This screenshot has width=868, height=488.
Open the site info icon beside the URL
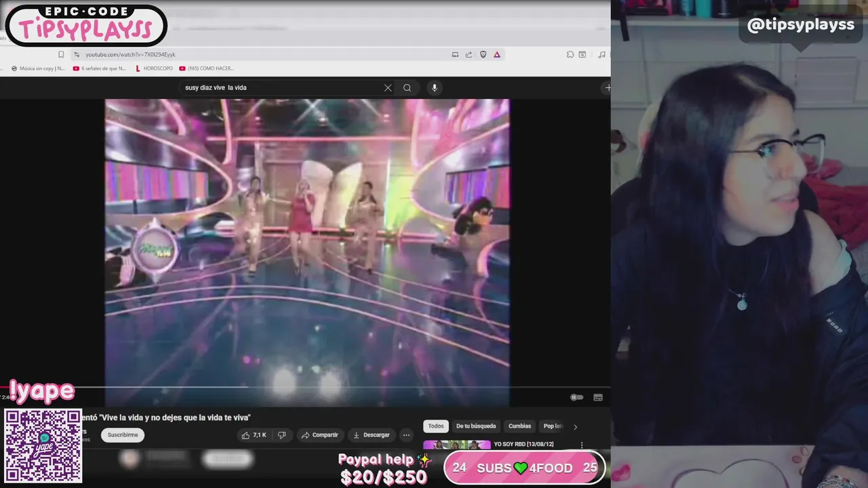(x=76, y=54)
